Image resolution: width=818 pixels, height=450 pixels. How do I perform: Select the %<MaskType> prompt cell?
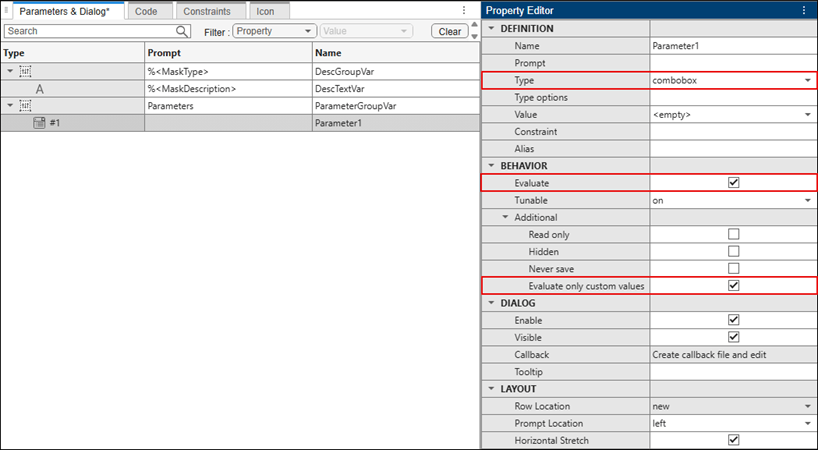click(x=228, y=71)
